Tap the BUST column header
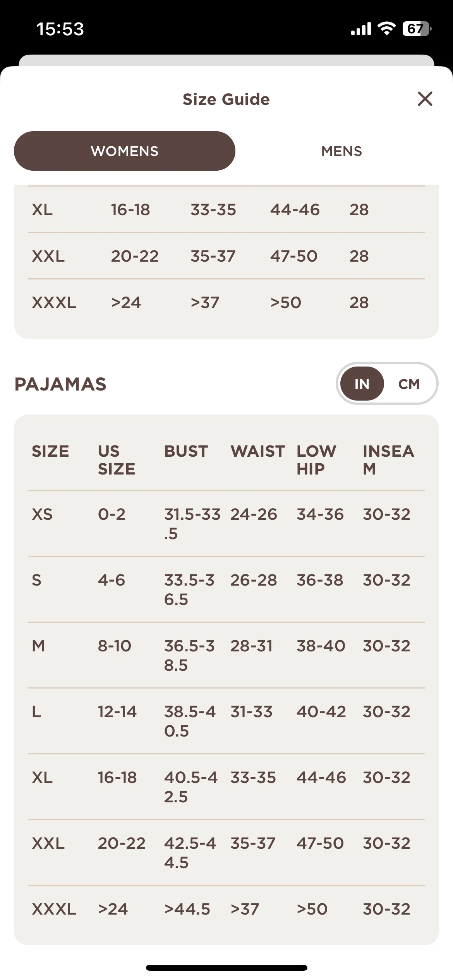 tap(186, 451)
